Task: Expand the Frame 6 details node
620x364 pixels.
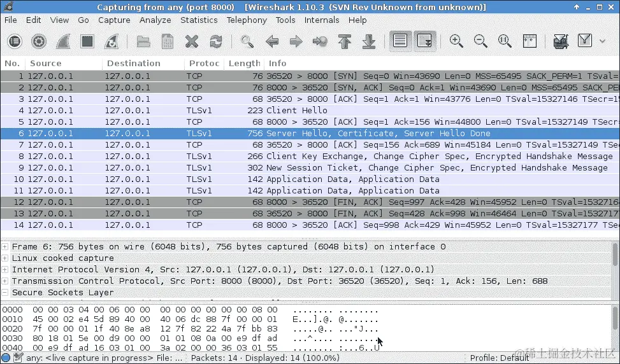Action: [4, 247]
